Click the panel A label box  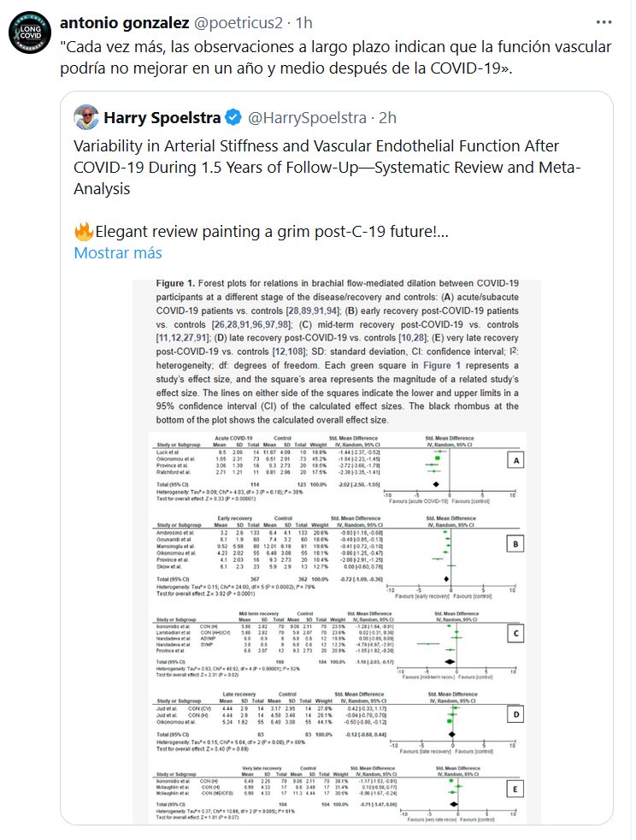514,461
